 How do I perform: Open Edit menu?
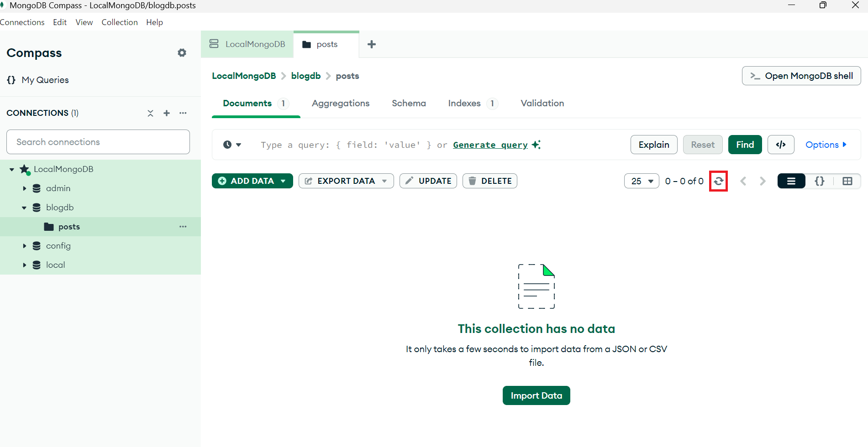click(60, 22)
